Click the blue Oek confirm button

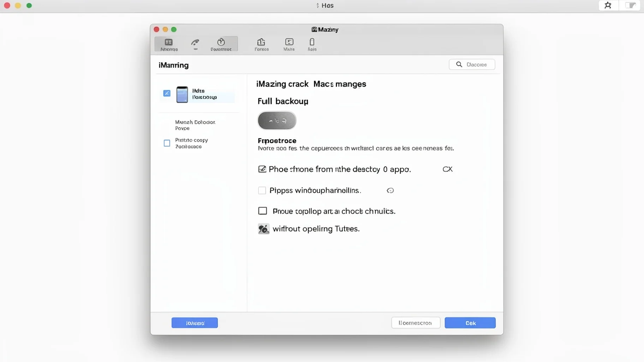[x=470, y=323]
